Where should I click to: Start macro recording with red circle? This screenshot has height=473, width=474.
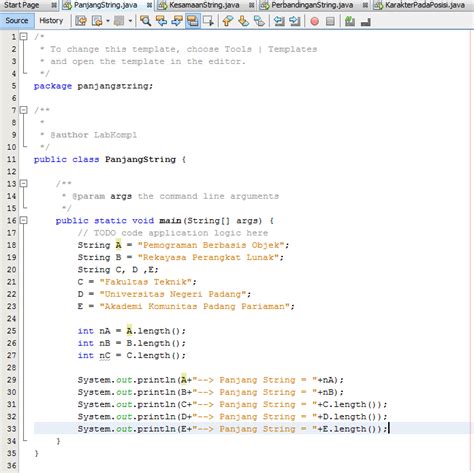pos(314,22)
